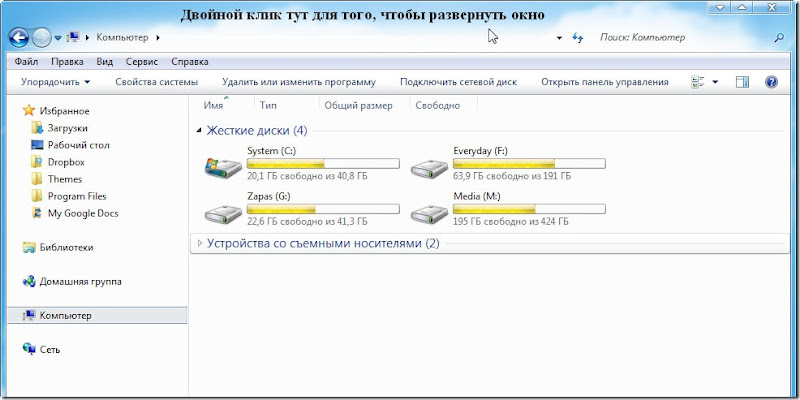800x400 pixels.
Task: Open the Файл menu
Action: 26,62
